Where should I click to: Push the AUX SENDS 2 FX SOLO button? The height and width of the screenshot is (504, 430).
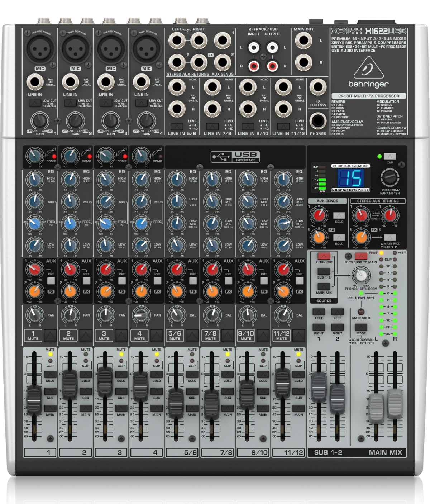pos(339,237)
